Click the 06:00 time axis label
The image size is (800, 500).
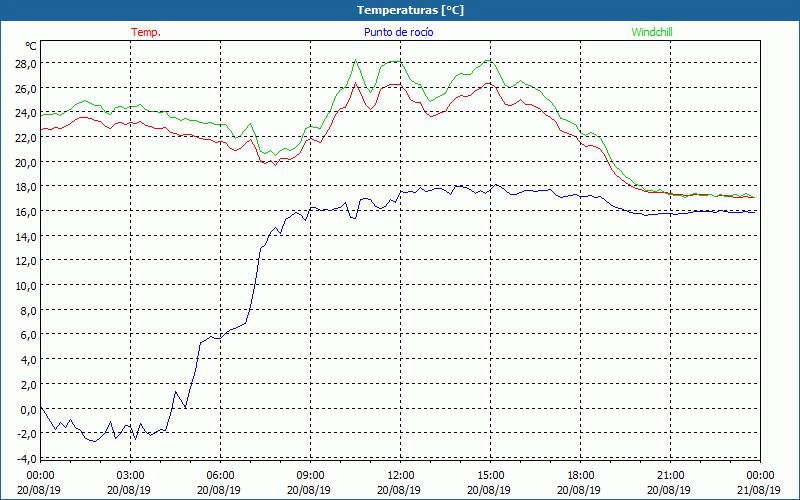pyautogui.click(x=221, y=476)
